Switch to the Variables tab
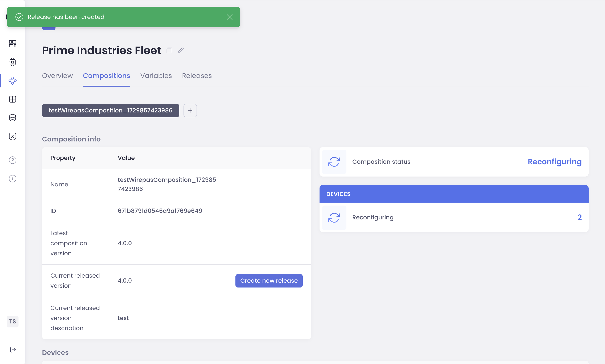Screen dimensions: 605x364 [156, 75]
